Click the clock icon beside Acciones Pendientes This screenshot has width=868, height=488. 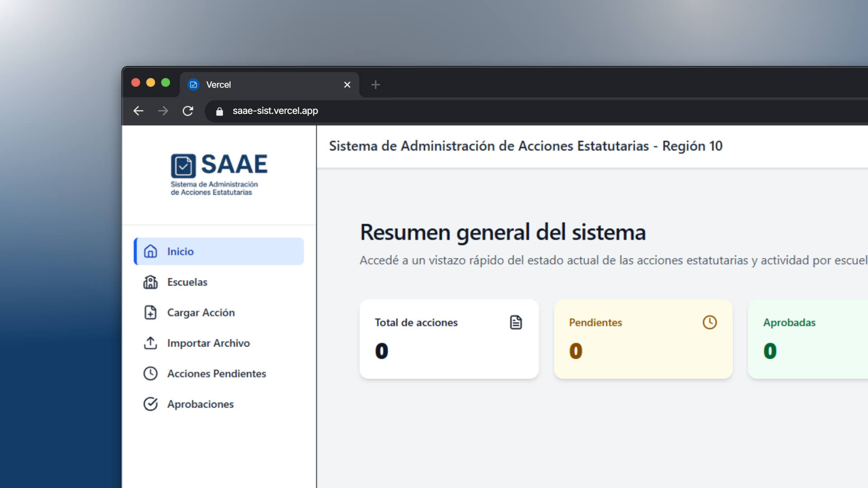pyautogui.click(x=151, y=374)
